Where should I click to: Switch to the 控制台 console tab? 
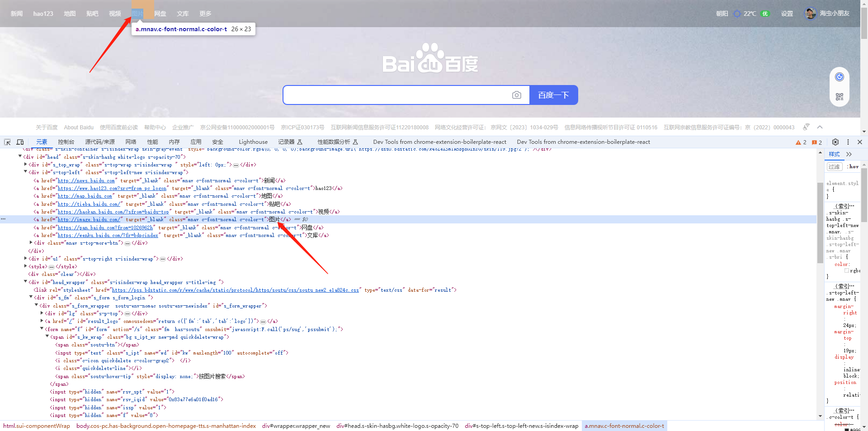point(66,142)
